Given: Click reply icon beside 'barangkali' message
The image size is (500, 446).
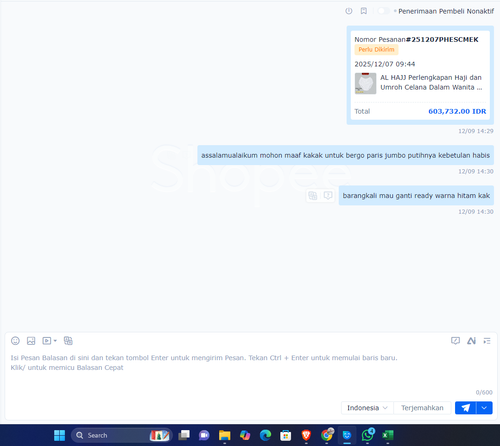Looking at the screenshot, I should (x=328, y=195).
